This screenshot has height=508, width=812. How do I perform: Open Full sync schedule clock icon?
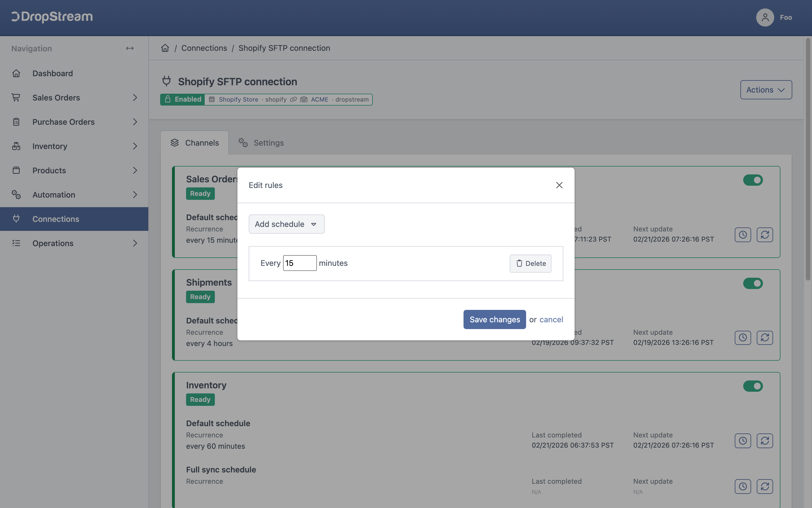click(x=743, y=487)
